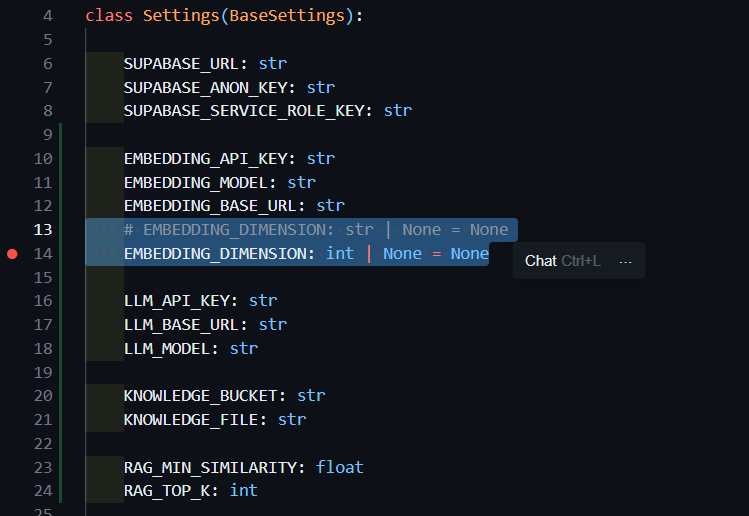This screenshot has width=749, height=516.
Task: Click EMBEDDING_DIMENSION on line 14
Action: (x=215, y=254)
